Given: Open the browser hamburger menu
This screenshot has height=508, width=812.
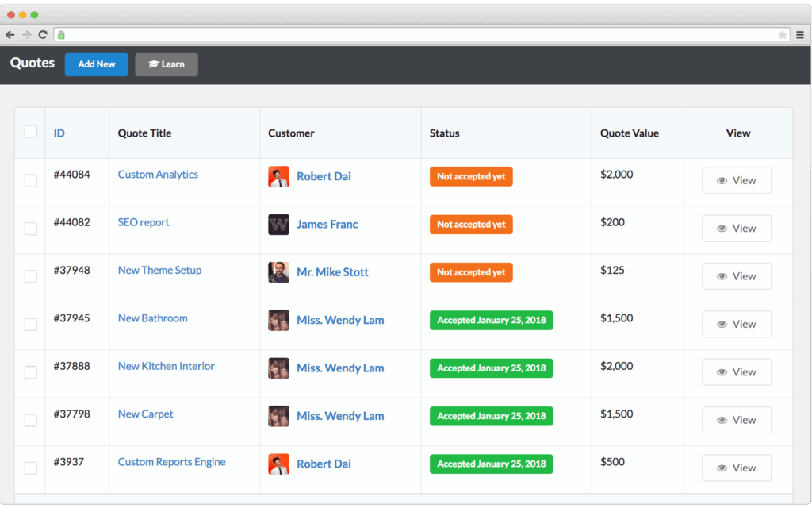Looking at the screenshot, I should pos(800,35).
